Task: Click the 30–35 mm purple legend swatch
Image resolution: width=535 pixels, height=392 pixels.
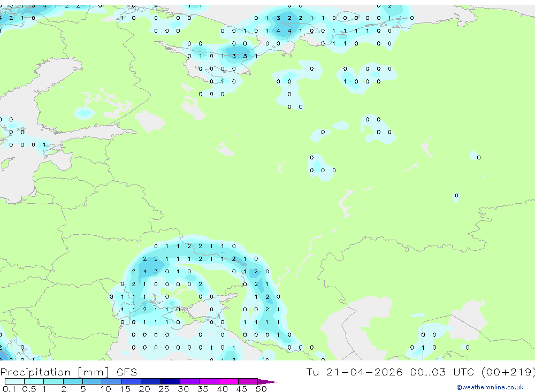Action: (190, 381)
